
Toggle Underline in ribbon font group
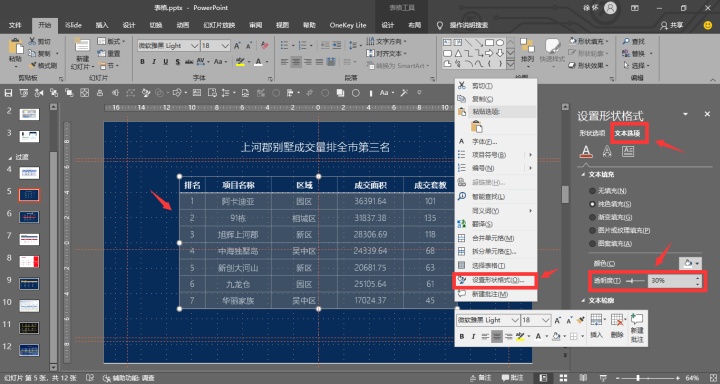pos(166,62)
